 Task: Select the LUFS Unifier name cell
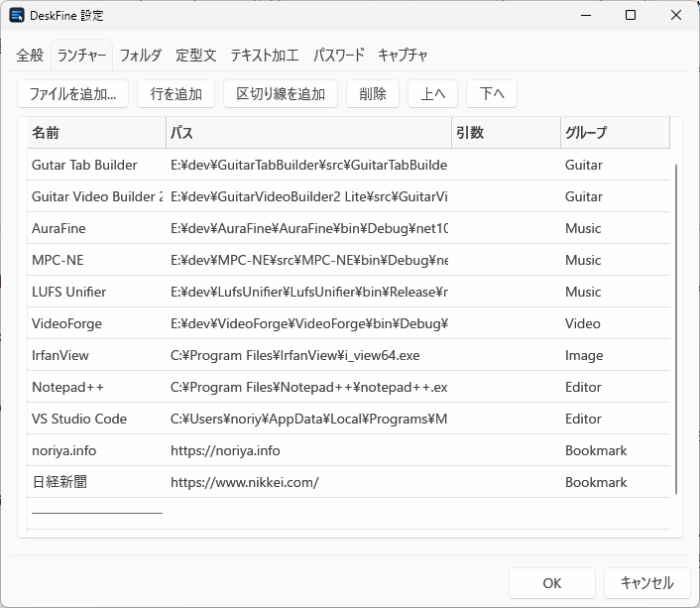coord(96,292)
